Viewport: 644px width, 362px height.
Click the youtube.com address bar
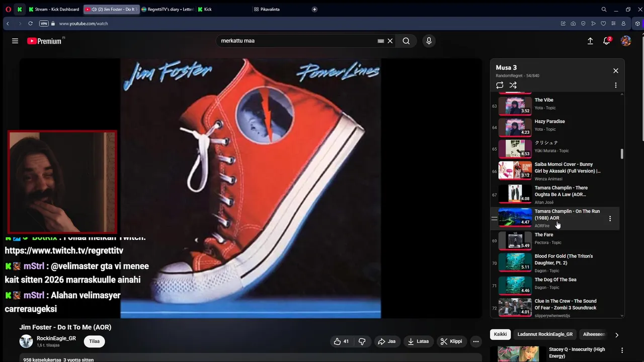coord(83,24)
